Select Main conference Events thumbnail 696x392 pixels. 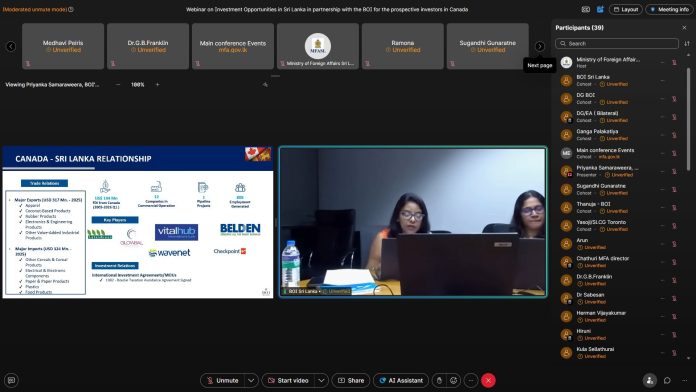pos(233,46)
